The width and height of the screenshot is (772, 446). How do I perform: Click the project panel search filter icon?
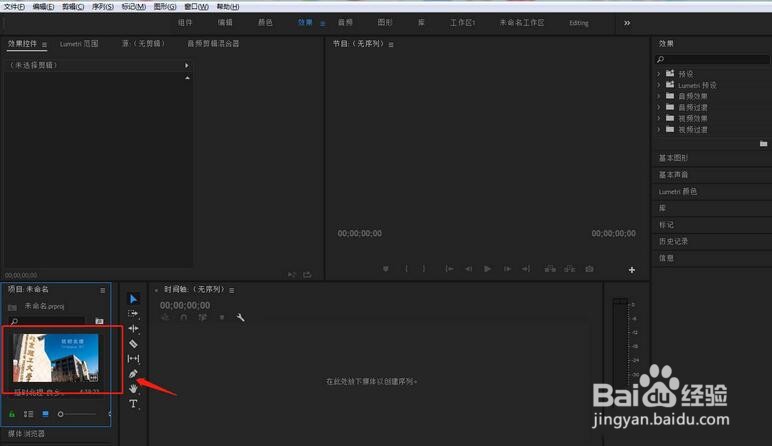click(99, 321)
